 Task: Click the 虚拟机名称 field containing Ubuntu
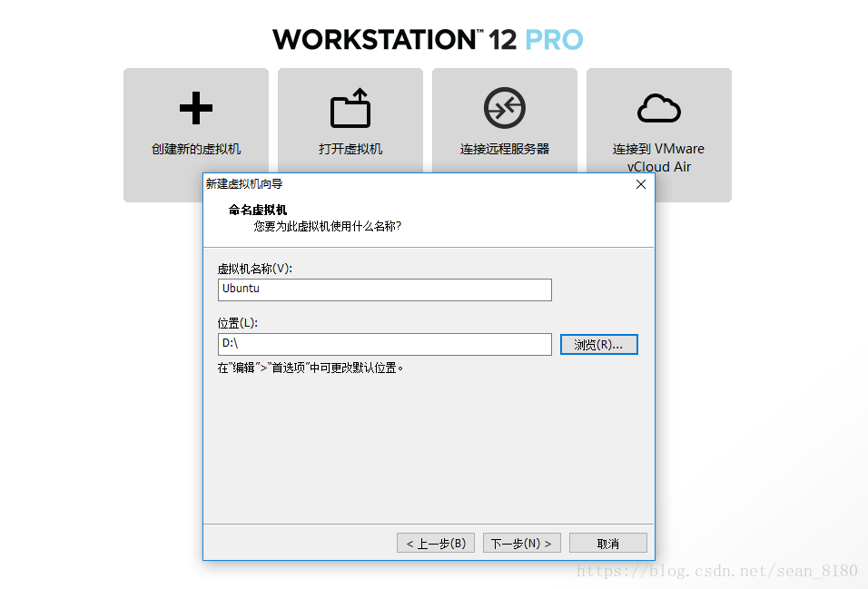385,290
